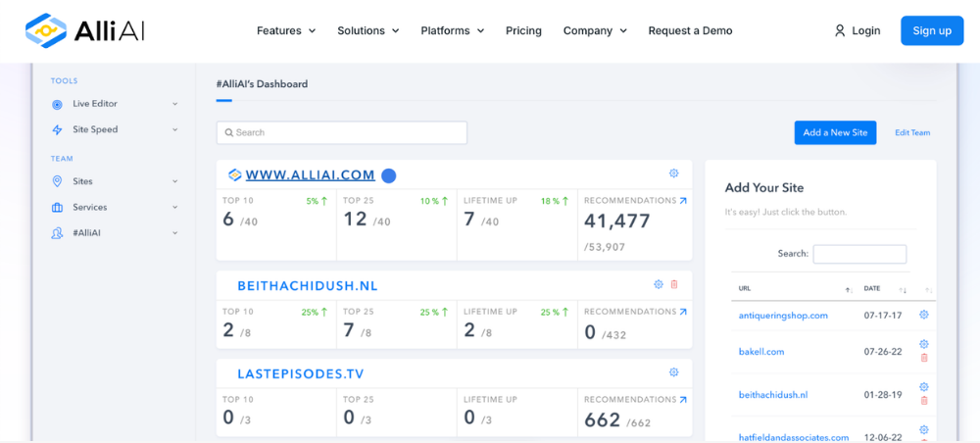Image resolution: width=980 pixels, height=443 pixels.
Task: Open Site Speed in the sidebar
Action: tap(95, 129)
